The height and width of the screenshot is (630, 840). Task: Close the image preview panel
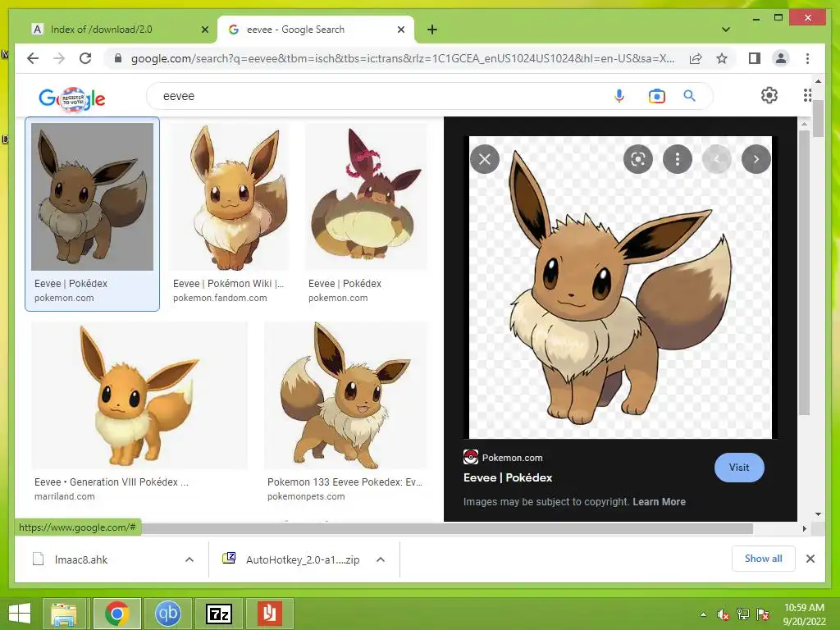click(x=485, y=159)
